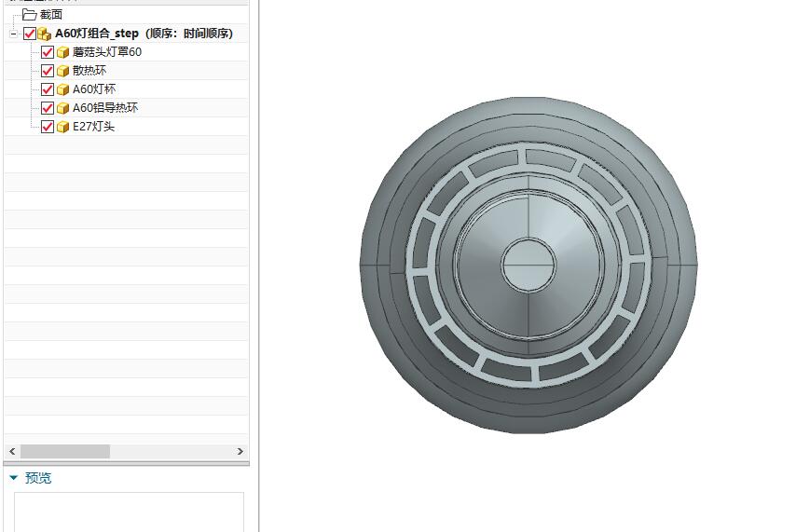This screenshot has height=532, width=796.
Task: Select the 散热环 component name
Action: (89, 71)
